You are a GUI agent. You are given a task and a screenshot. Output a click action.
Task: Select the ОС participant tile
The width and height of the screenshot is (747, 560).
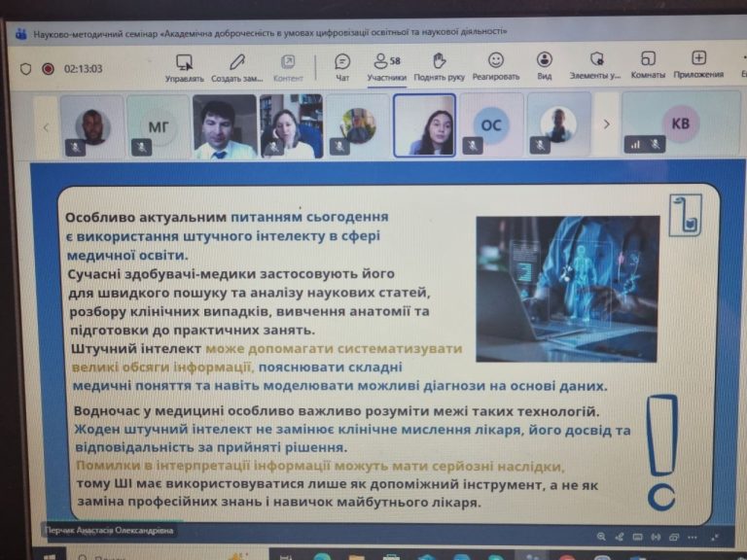(491, 124)
